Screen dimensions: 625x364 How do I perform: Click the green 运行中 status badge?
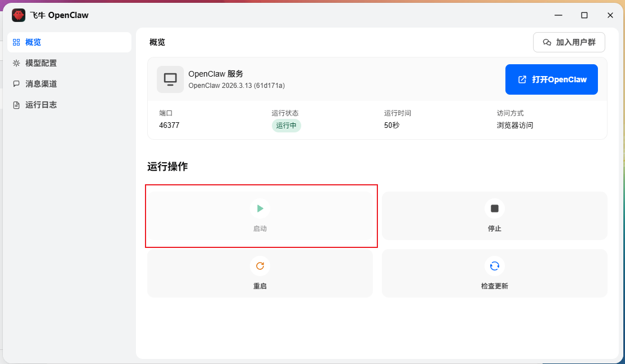pyautogui.click(x=286, y=126)
